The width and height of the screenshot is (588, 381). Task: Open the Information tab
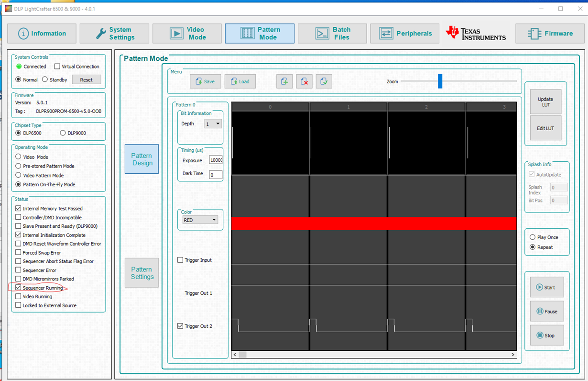pyautogui.click(x=42, y=34)
